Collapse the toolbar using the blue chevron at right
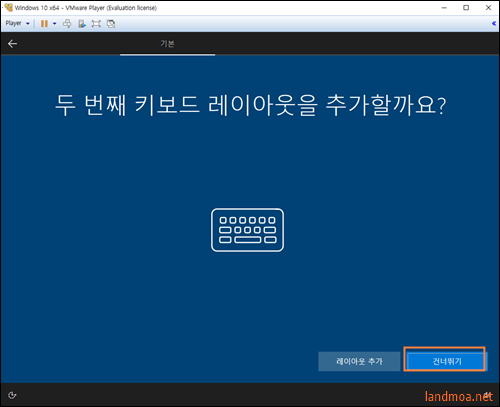Viewport: 500px width, 407px height. coord(494,23)
